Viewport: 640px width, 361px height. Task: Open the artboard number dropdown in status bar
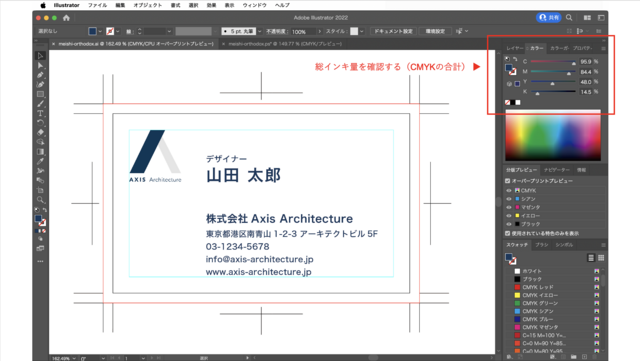143,358
